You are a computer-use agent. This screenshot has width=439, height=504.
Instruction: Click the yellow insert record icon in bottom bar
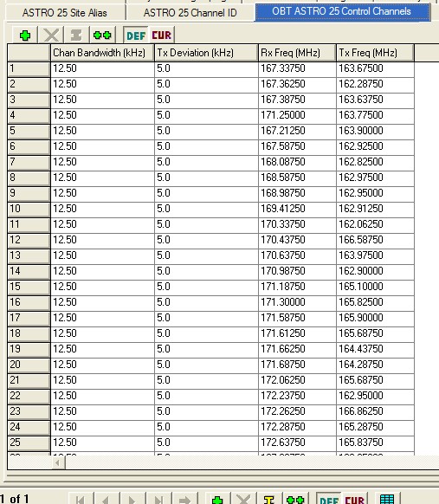[x=269, y=500]
